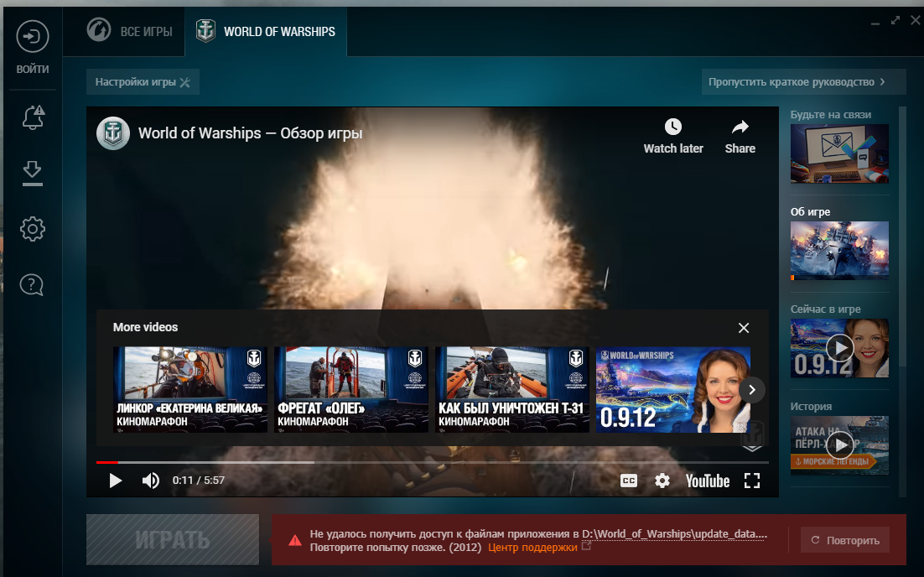
Task: Close the More videos panel
Action: (x=744, y=328)
